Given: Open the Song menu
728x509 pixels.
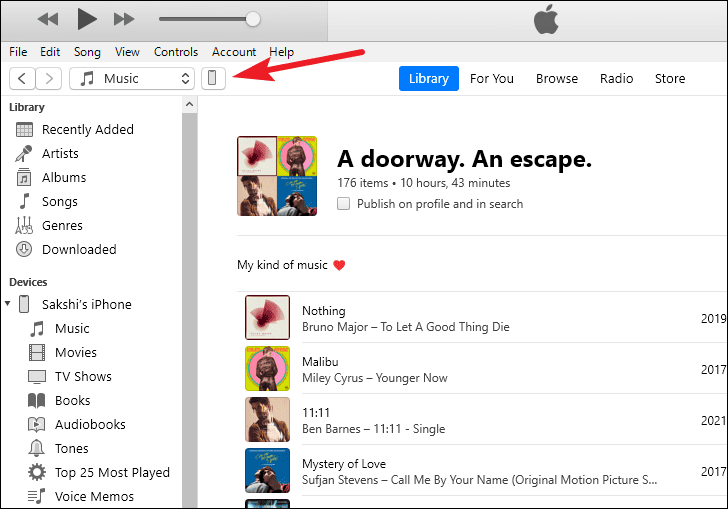Looking at the screenshot, I should pyautogui.click(x=87, y=52).
